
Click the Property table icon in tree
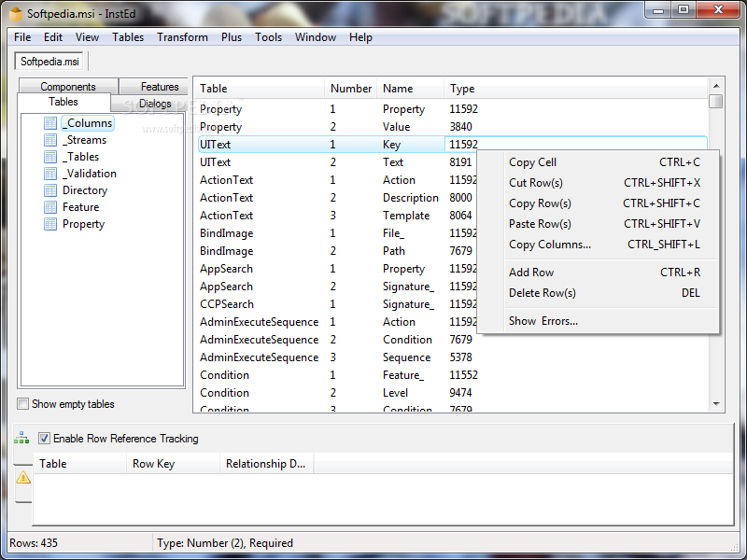tap(50, 224)
